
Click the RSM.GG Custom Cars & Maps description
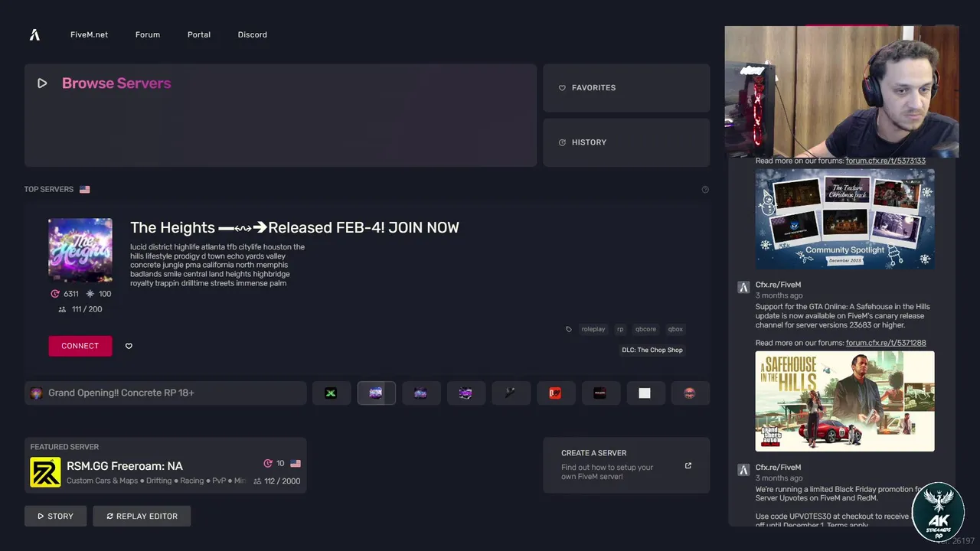tap(156, 481)
